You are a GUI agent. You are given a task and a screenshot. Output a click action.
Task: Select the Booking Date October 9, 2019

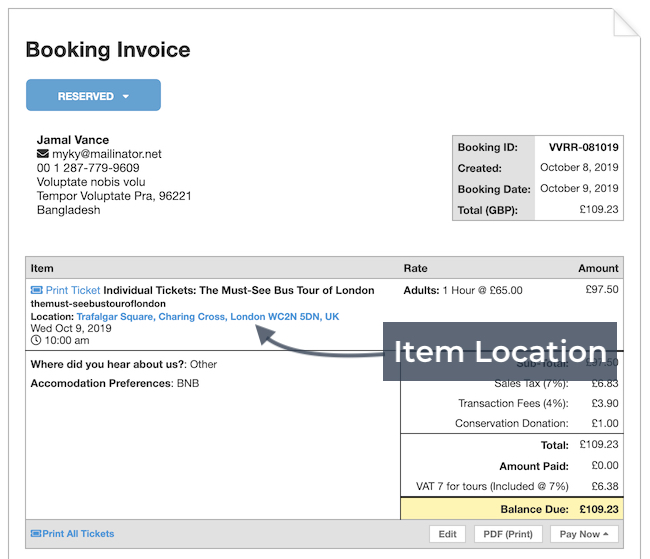(579, 188)
